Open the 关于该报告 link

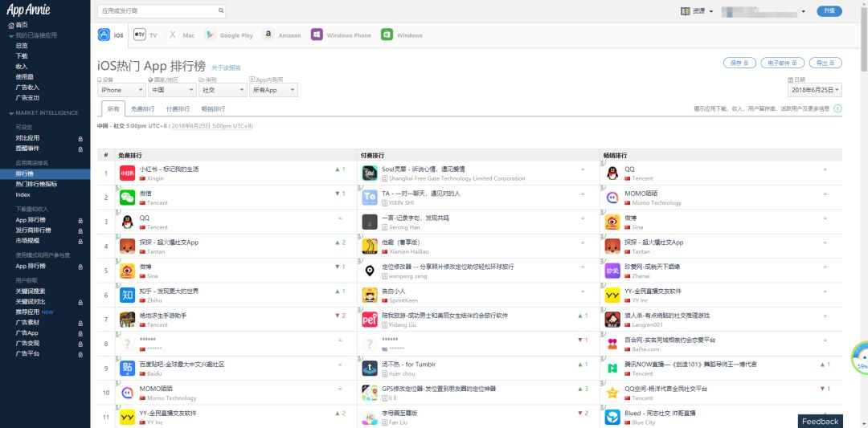[x=226, y=67]
